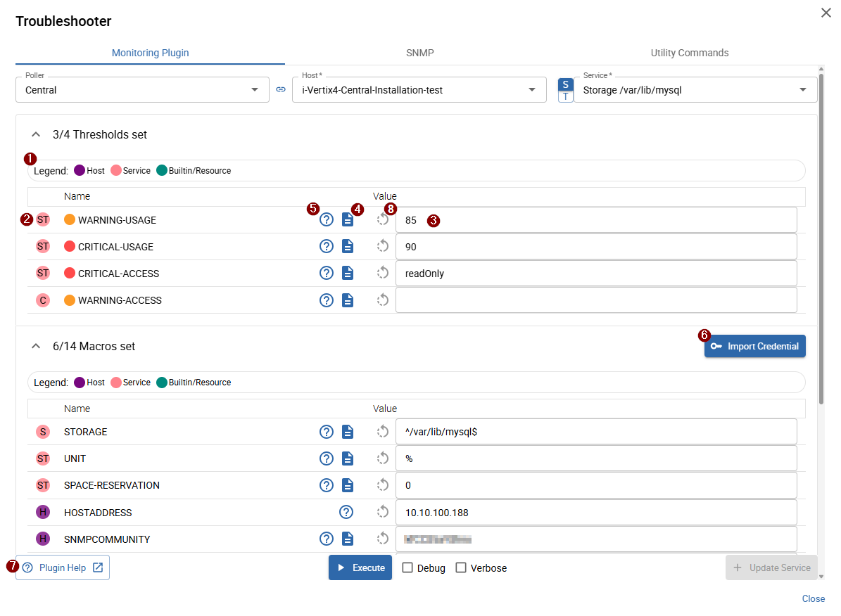This screenshot has width=841, height=616.
Task: Open the Poller dropdown
Action: tap(254, 90)
